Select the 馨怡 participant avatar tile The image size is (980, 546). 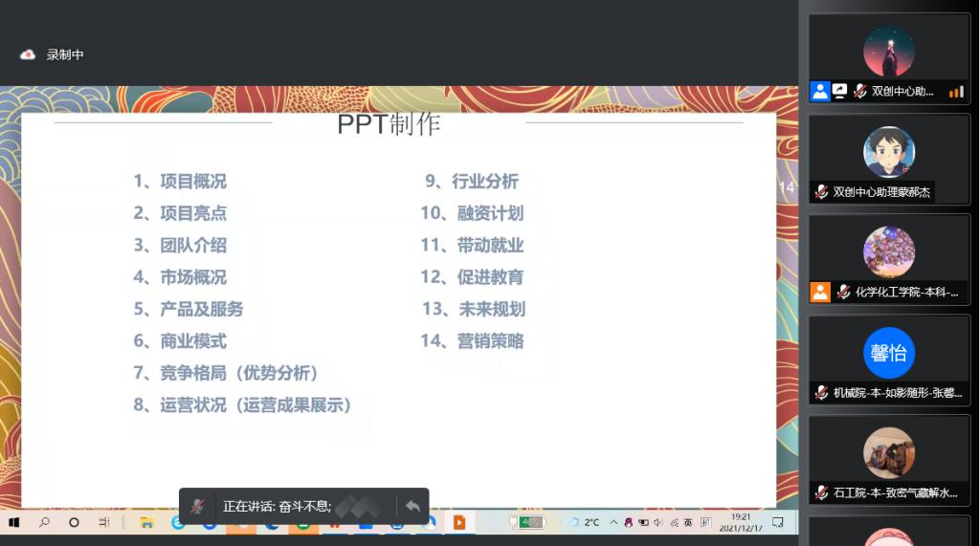(888, 353)
